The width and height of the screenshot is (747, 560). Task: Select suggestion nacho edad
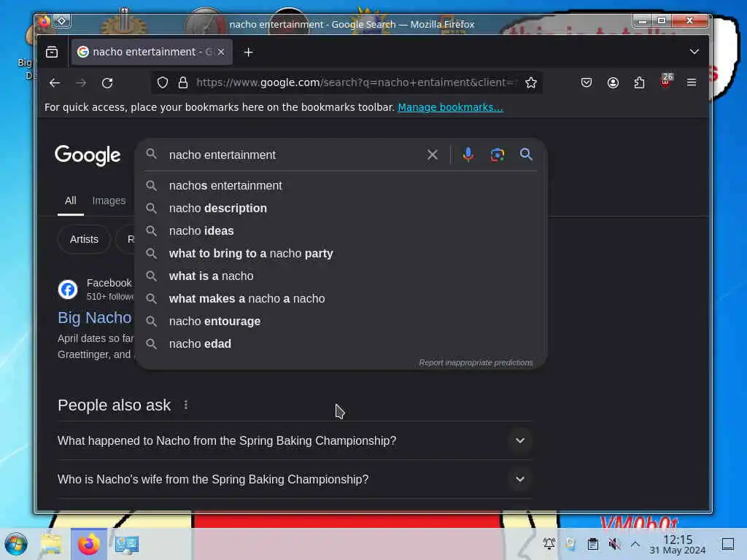tap(341, 344)
